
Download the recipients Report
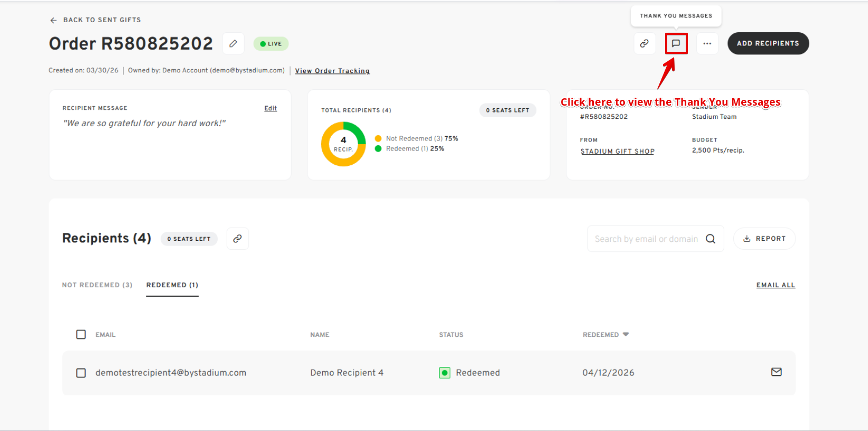click(x=764, y=239)
